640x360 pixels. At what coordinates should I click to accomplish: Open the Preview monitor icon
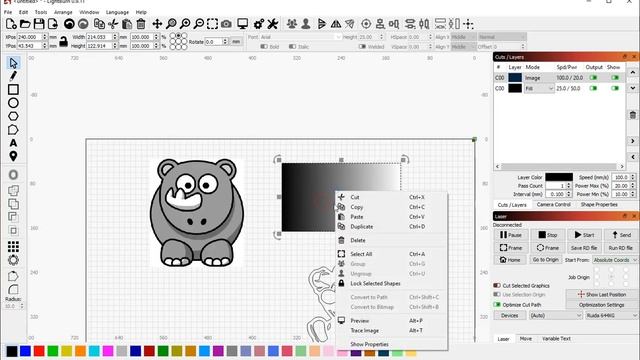coord(242,24)
